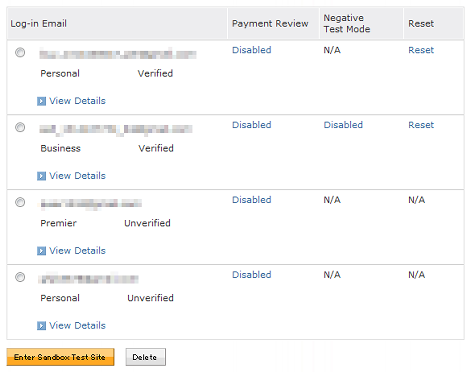The image size is (470, 372).
Task: Click arrow icon in last Personal Unverified row
Action: tap(41, 326)
